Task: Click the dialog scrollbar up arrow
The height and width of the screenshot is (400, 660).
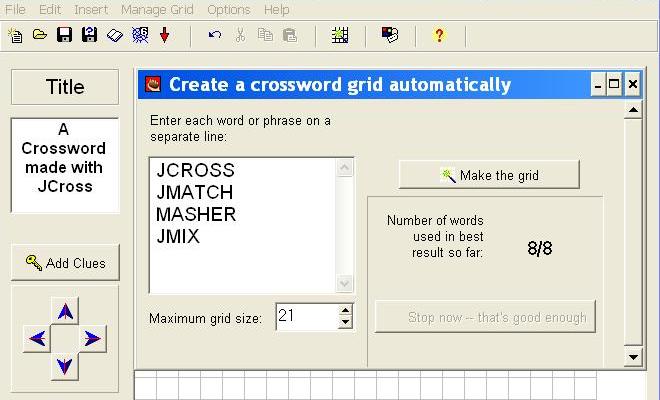Action: click(x=633, y=110)
